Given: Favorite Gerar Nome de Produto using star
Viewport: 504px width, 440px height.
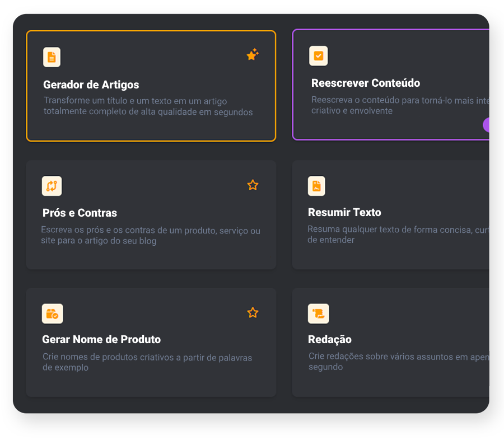Looking at the screenshot, I should (x=253, y=312).
